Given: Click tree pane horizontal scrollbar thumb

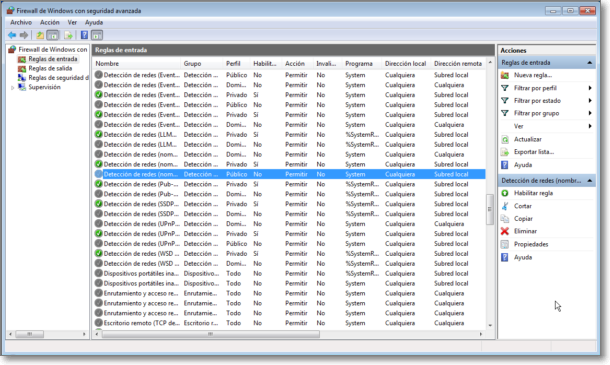Looking at the screenshot, I should (x=30, y=334).
